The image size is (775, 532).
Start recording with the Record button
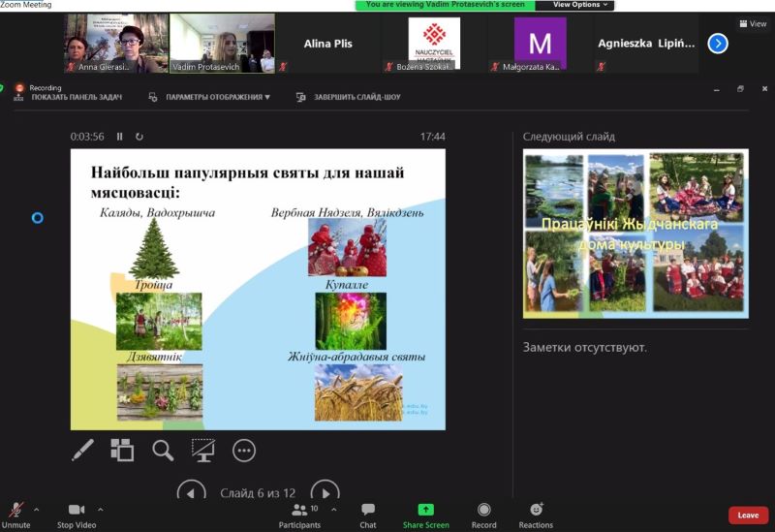(x=483, y=515)
